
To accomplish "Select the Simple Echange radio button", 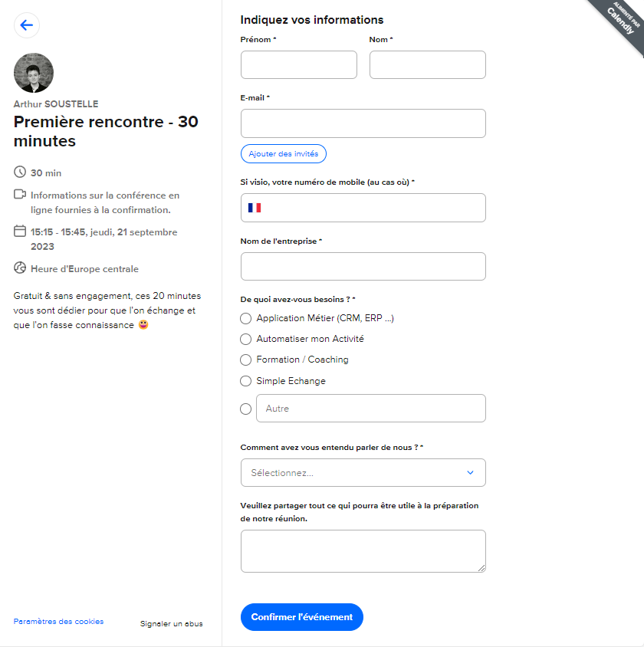I will click(246, 381).
